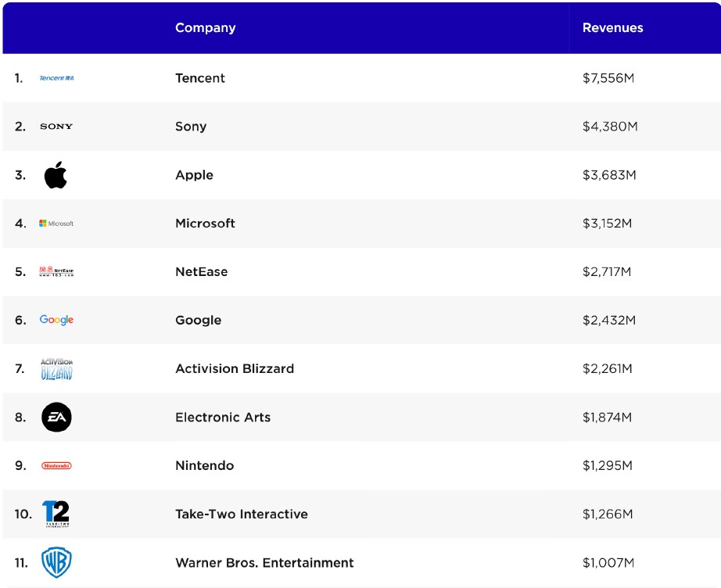The width and height of the screenshot is (721, 588).
Task: Click the Google logo
Action: [x=56, y=320]
